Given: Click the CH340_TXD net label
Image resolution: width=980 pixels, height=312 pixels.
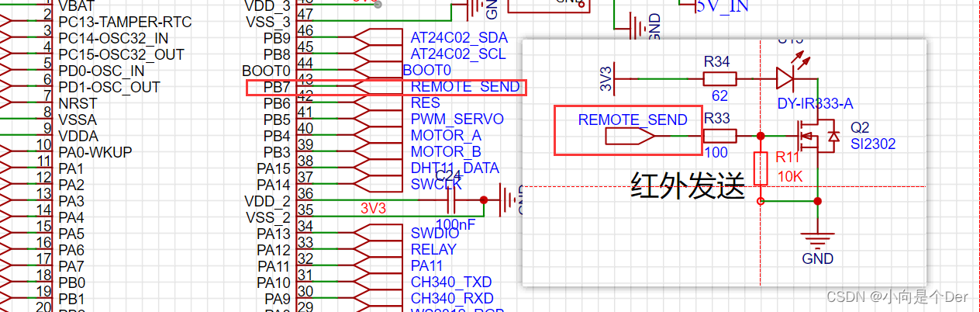Looking at the screenshot, I should click(x=451, y=282).
